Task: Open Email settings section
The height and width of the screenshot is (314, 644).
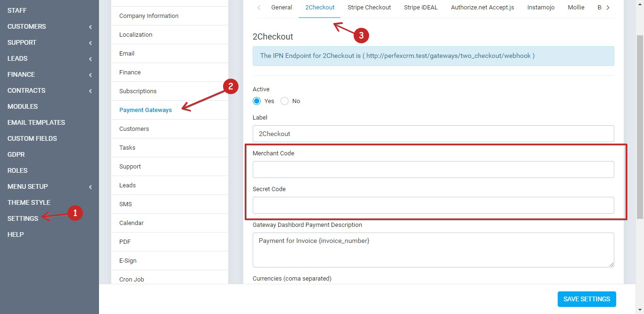Action: point(170,54)
